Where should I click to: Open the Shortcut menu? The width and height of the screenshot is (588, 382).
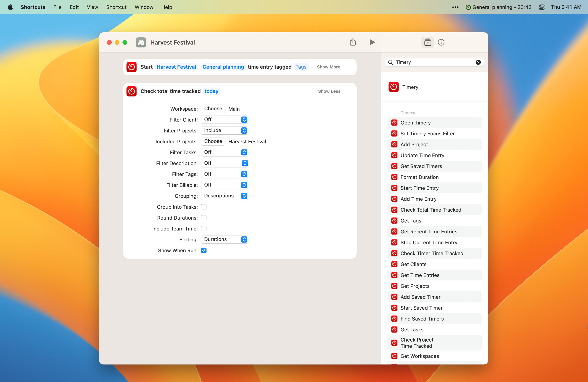point(116,7)
